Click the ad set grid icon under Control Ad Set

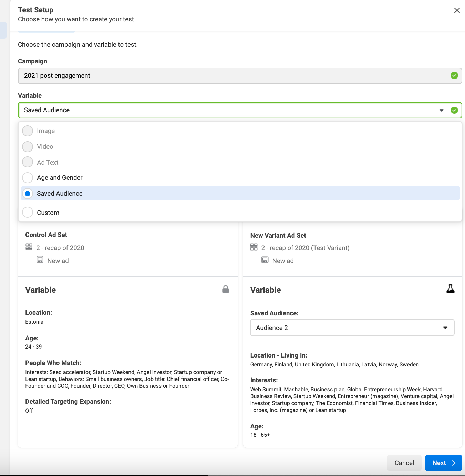point(29,247)
